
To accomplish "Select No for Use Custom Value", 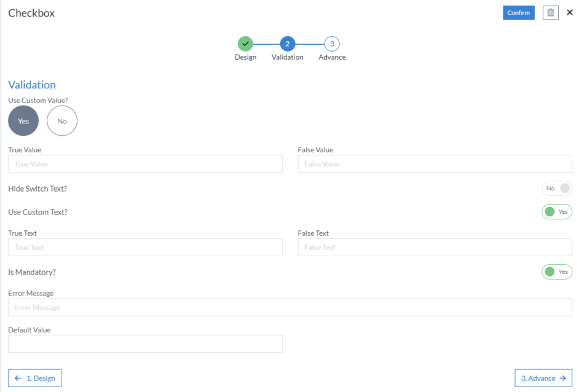I will [61, 120].
